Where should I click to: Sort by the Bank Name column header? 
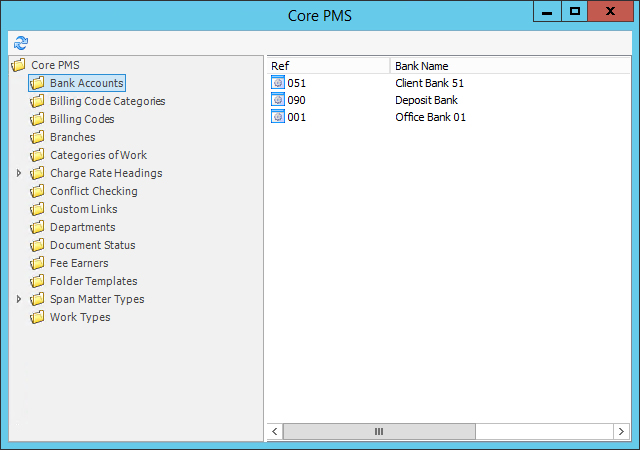click(x=500, y=65)
